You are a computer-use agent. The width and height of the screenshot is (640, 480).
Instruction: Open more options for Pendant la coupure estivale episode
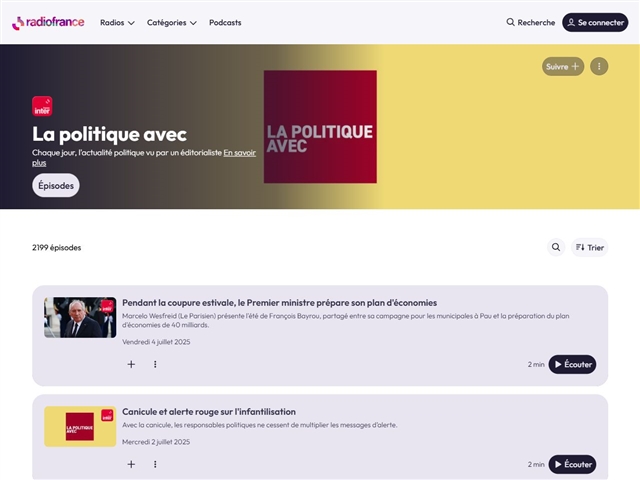[155, 364]
